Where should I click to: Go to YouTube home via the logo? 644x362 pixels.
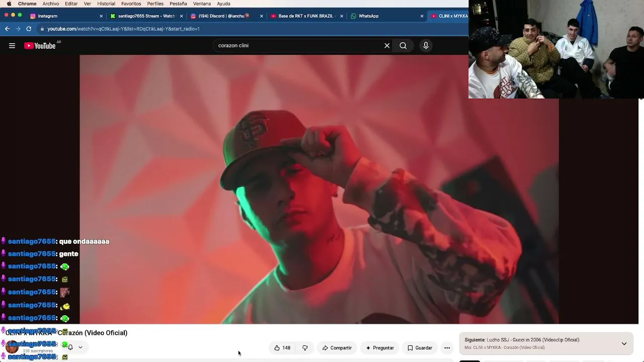(40, 46)
